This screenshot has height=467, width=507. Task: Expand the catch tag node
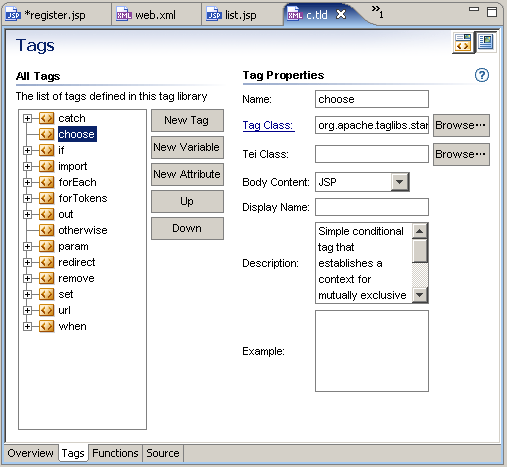point(27,118)
